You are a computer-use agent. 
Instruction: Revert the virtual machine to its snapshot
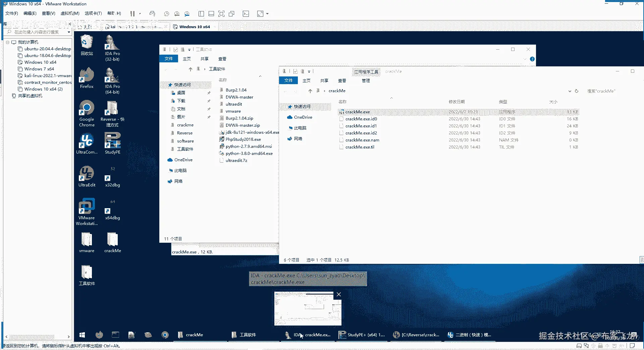[x=177, y=14]
